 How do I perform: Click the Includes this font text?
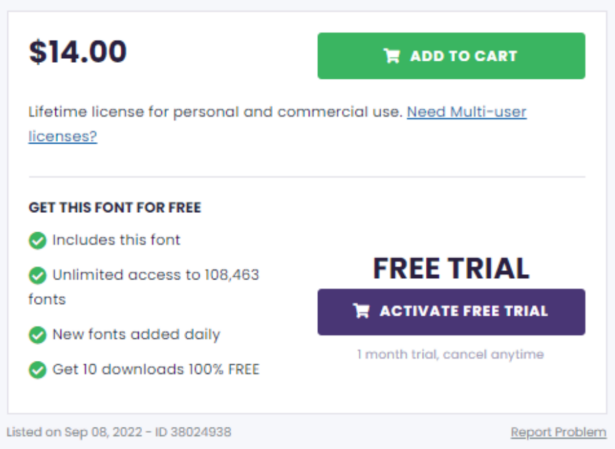pyautogui.click(x=116, y=240)
